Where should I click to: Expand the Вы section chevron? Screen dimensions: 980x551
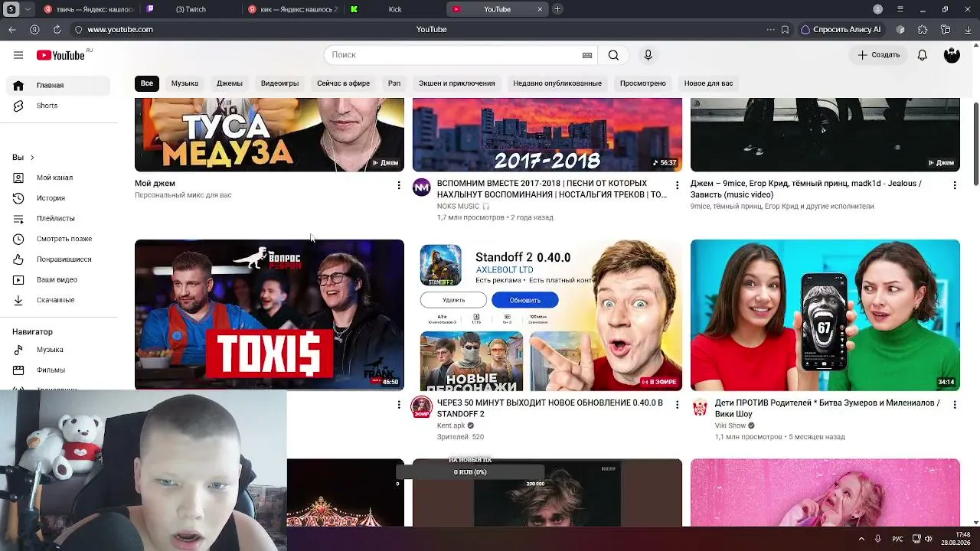coord(32,158)
